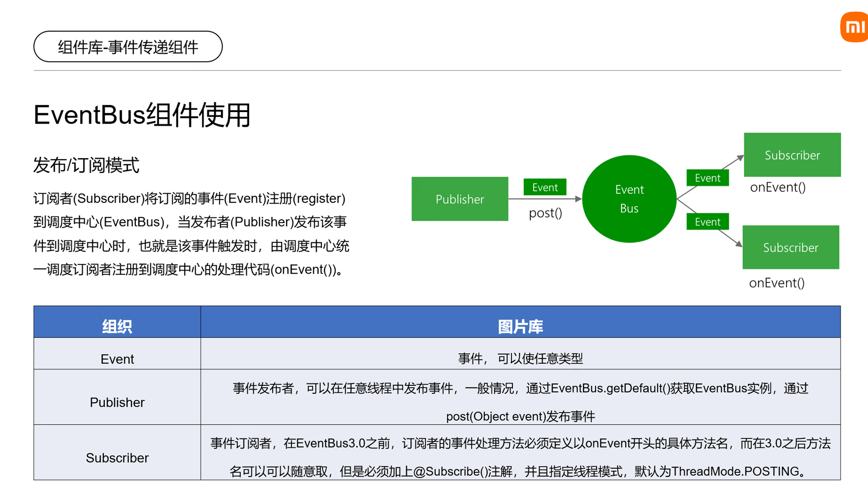Click the bottom onEvent() label
This screenshot has width=868, height=493.
pos(777,283)
